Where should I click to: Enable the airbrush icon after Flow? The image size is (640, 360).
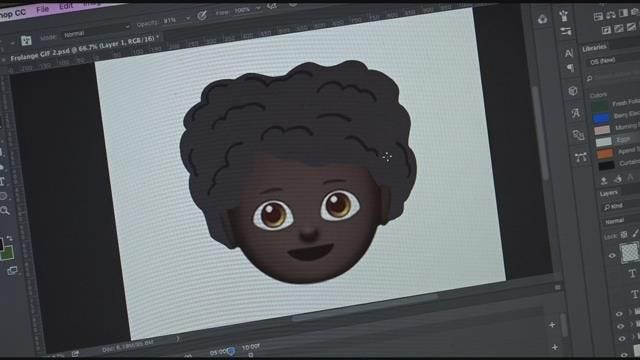click(x=271, y=6)
